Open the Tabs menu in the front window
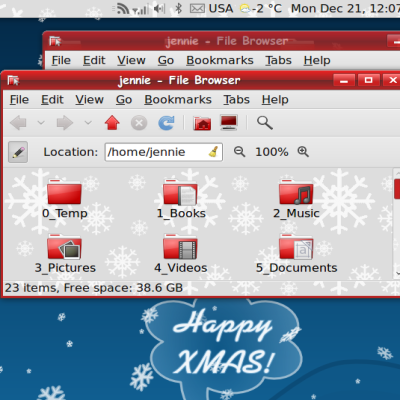Viewport: 400px width, 400px height. click(x=236, y=100)
